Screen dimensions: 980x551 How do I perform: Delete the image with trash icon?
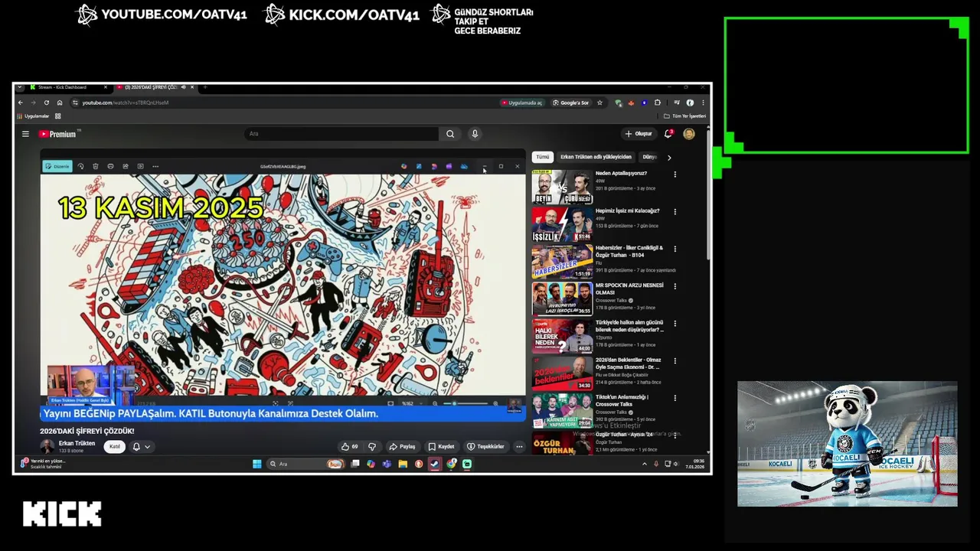tap(95, 166)
